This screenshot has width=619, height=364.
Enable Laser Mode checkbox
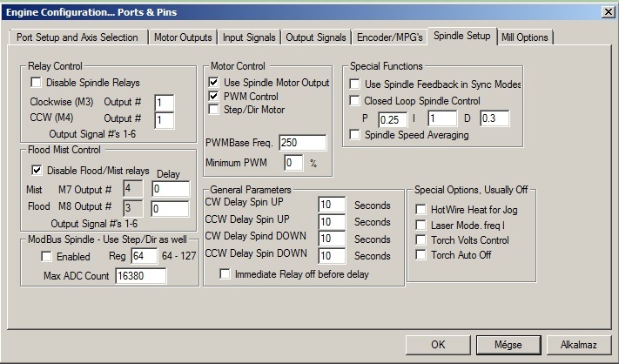click(x=421, y=225)
